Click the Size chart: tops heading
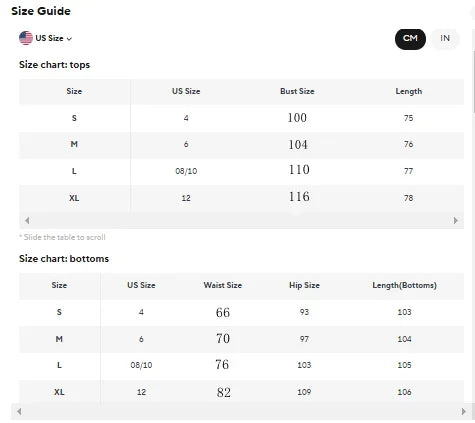Screen dimensions: 475x423 point(54,65)
